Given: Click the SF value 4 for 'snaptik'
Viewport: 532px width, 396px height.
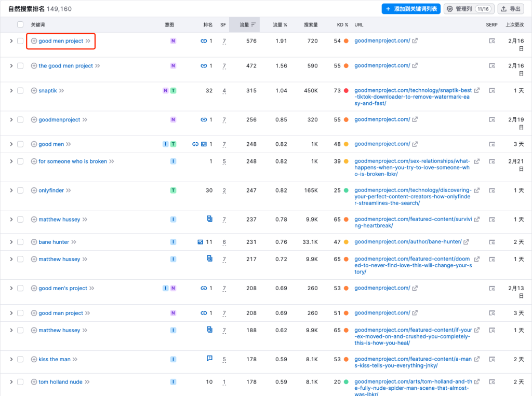Looking at the screenshot, I should point(224,91).
